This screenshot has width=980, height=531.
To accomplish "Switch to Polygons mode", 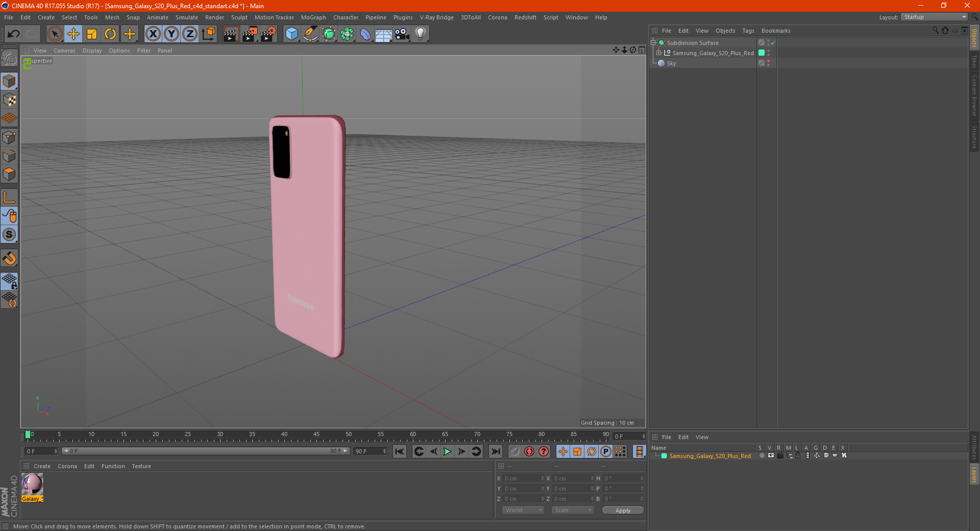I will click(x=9, y=174).
